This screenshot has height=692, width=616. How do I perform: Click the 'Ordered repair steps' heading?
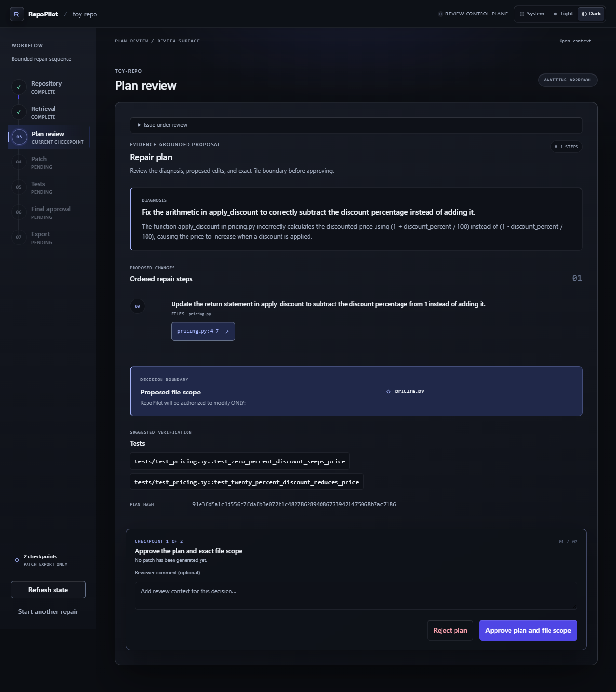(161, 279)
